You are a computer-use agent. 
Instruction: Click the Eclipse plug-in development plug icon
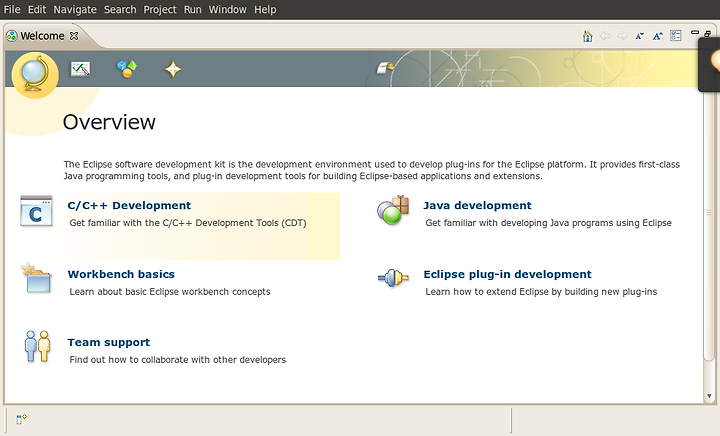click(393, 278)
